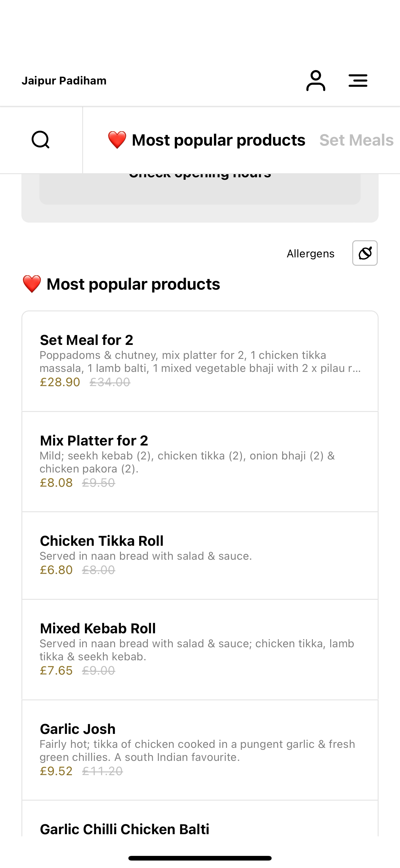Toggle the Allergens filter icon button

pos(365,253)
